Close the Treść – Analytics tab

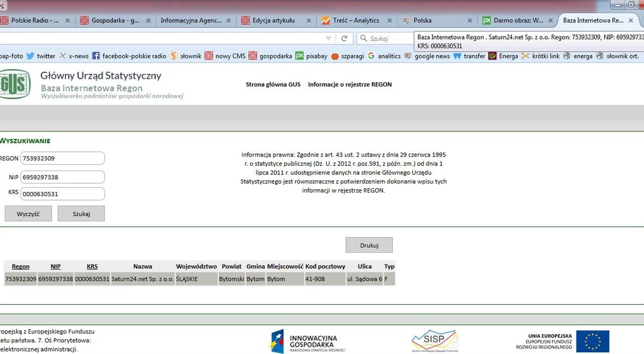390,20
